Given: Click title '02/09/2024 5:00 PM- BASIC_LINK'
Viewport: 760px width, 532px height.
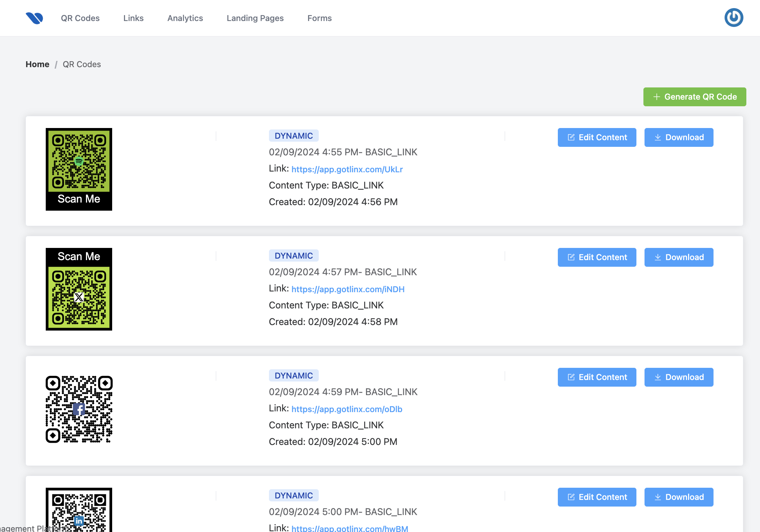Looking at the screenshot, I should (343, 512).
